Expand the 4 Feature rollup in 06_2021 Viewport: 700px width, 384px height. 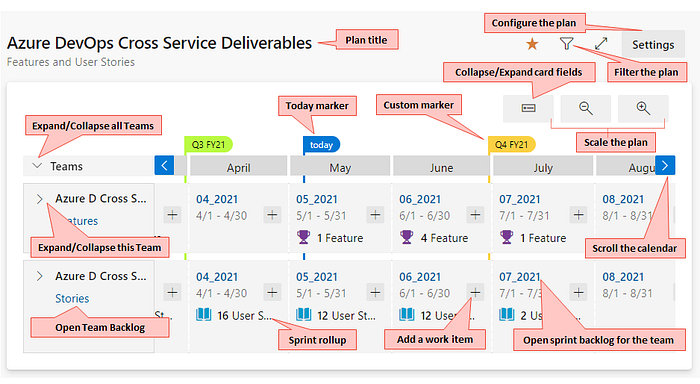[x=433, y=238]
